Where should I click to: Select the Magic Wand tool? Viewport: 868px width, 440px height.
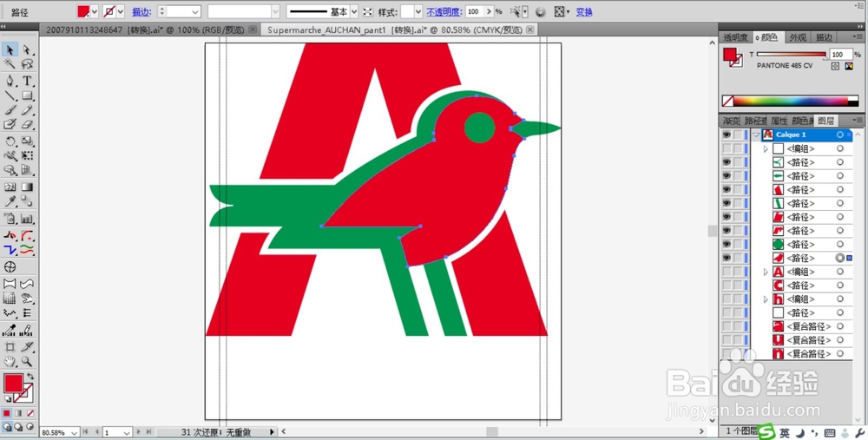coord(10,64)
